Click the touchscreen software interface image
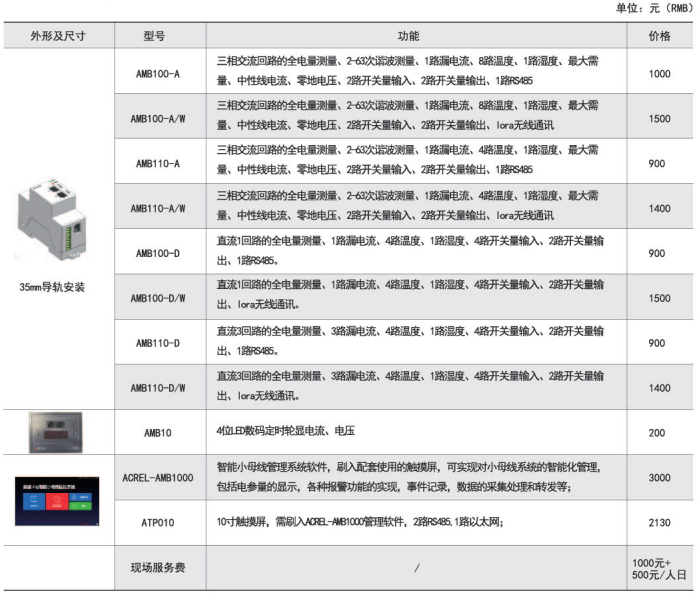This screenshot has height=596, width=698. [x=57, y=498]
